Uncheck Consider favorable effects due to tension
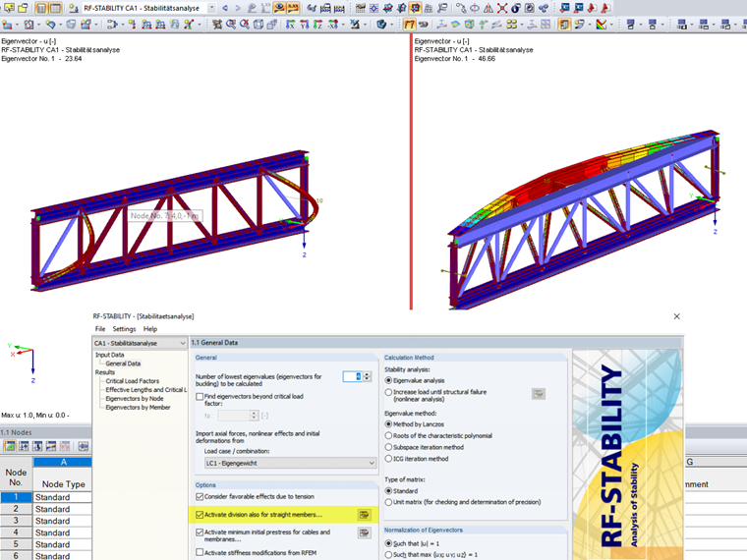 (x=201, y=497)
